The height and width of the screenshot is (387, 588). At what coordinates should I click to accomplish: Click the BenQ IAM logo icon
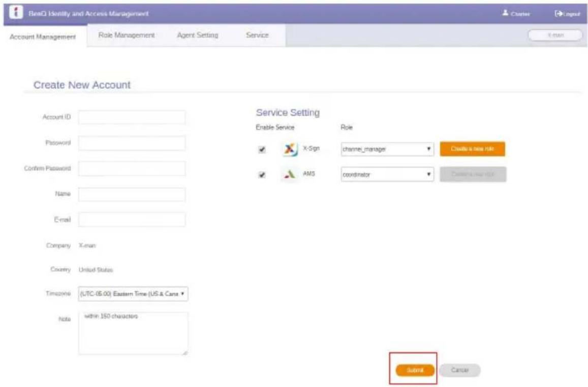click(x=16, y=12)
